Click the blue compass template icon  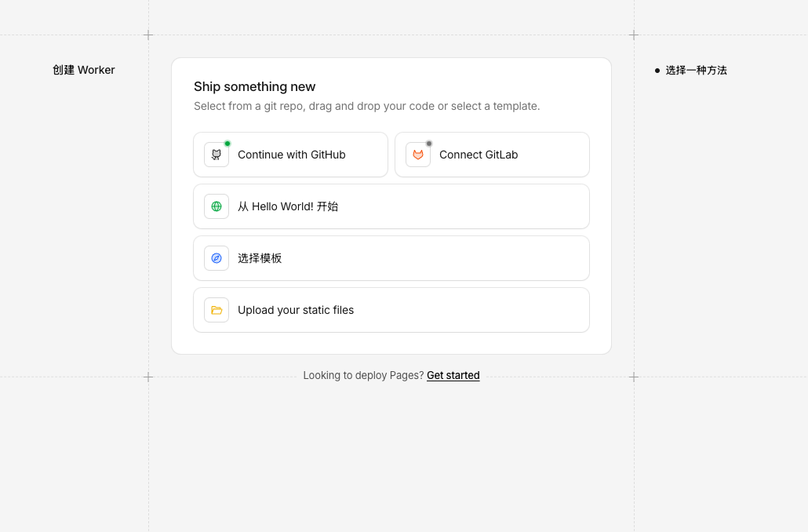pos(217,258)
